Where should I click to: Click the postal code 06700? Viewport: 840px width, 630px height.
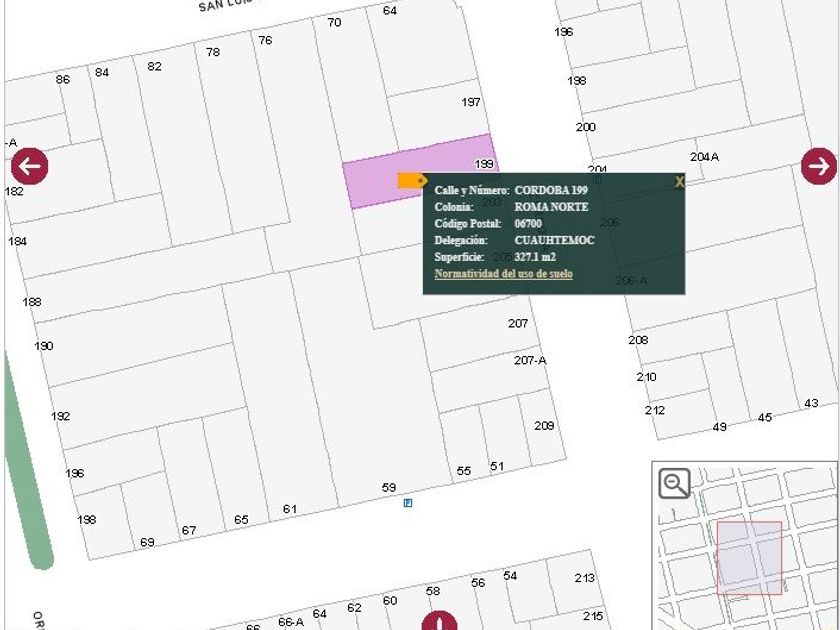528,223
